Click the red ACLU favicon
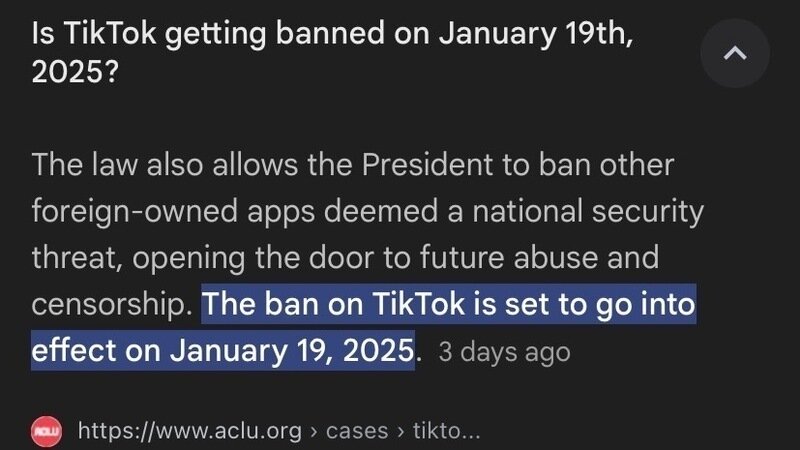The height and width of the screenshot is (450, 800). pos(47,431)
